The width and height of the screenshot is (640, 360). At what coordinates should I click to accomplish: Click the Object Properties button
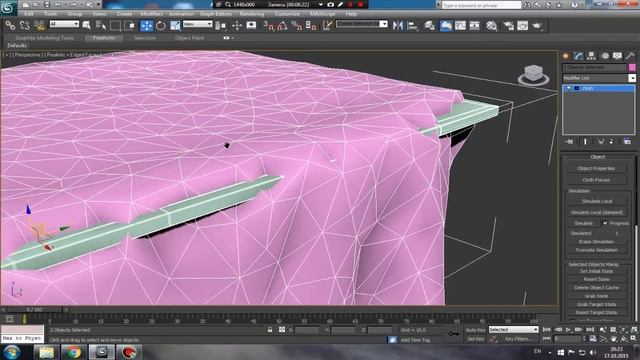tap(596, 169)
